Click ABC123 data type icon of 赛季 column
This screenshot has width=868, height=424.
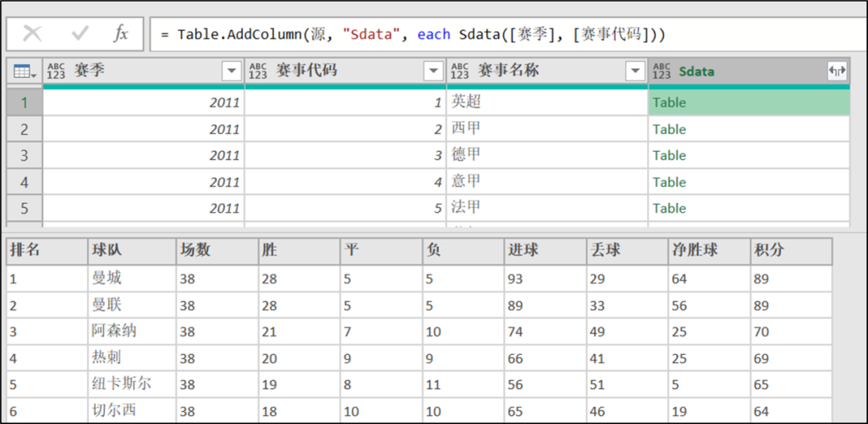pyautogui.click(x=56, y=71)
